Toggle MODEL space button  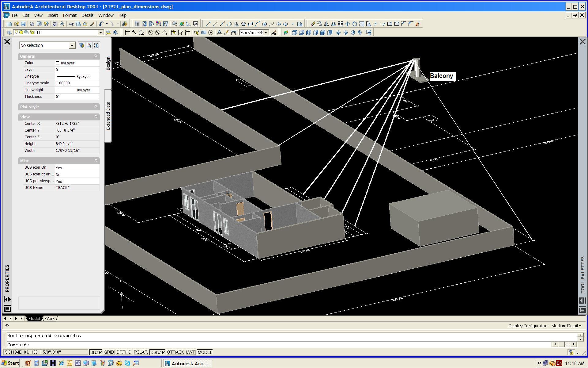205,352
